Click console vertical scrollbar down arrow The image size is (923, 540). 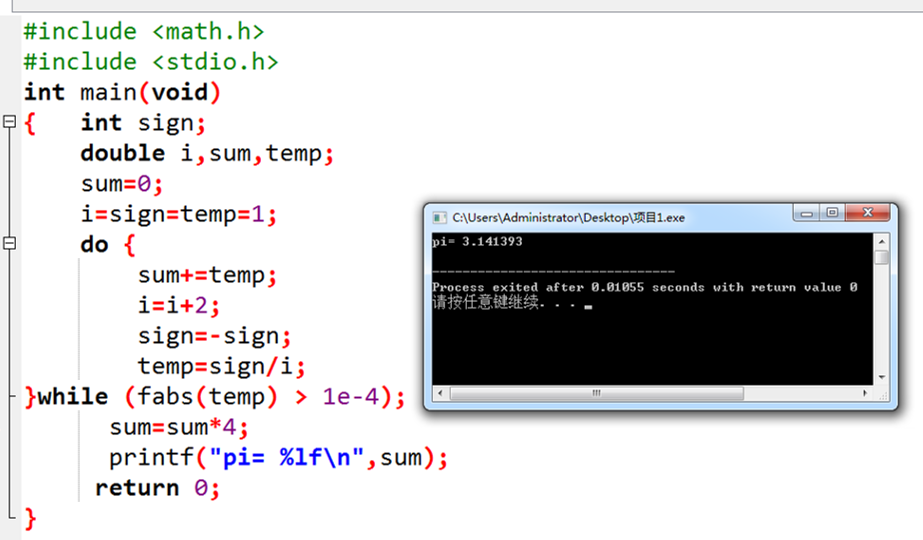coord(882,377)
